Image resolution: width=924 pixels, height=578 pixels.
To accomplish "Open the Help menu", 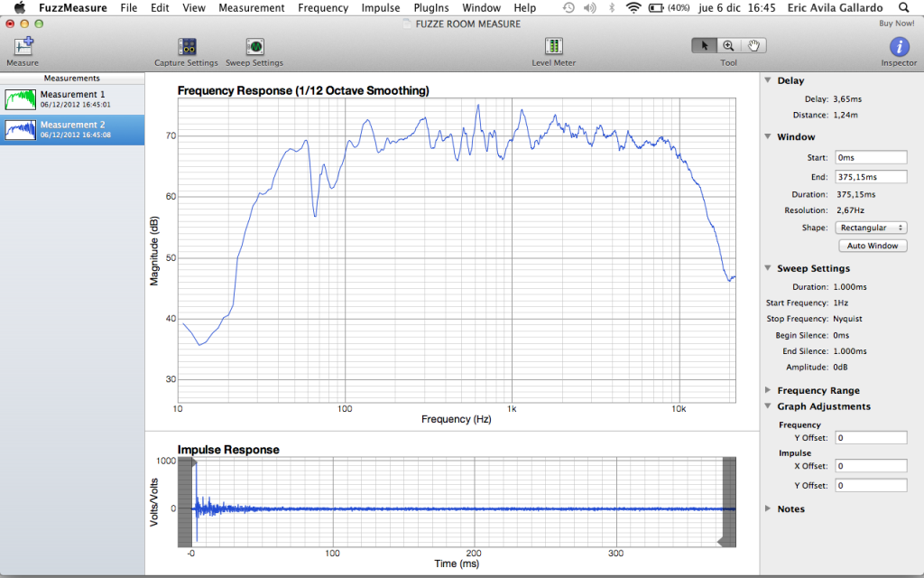I will click(x=524, y=7).
